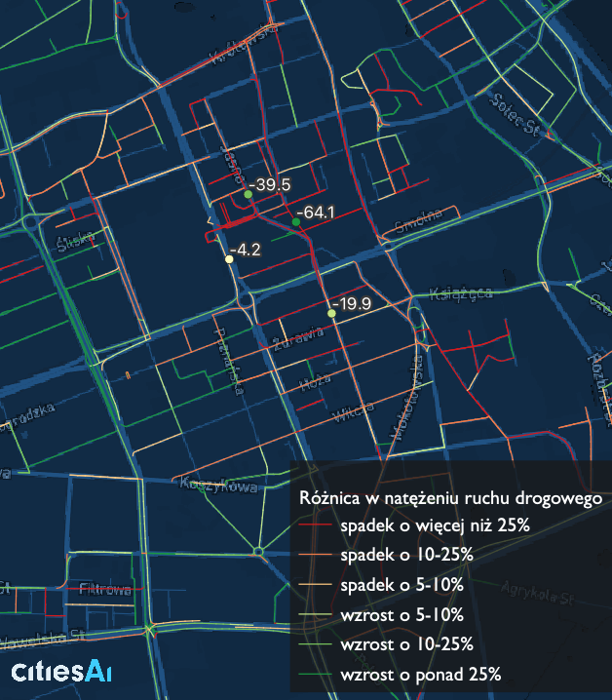Select the pale yellow marker beside -4.2
This screenshot has width=612, height=700.
(x=229, y=259)
